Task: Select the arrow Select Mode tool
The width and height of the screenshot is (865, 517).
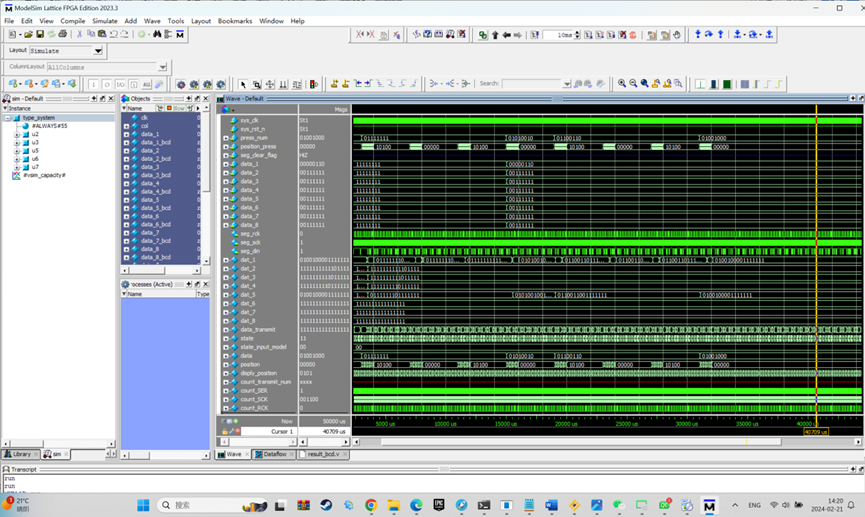Action: (243, 84)
